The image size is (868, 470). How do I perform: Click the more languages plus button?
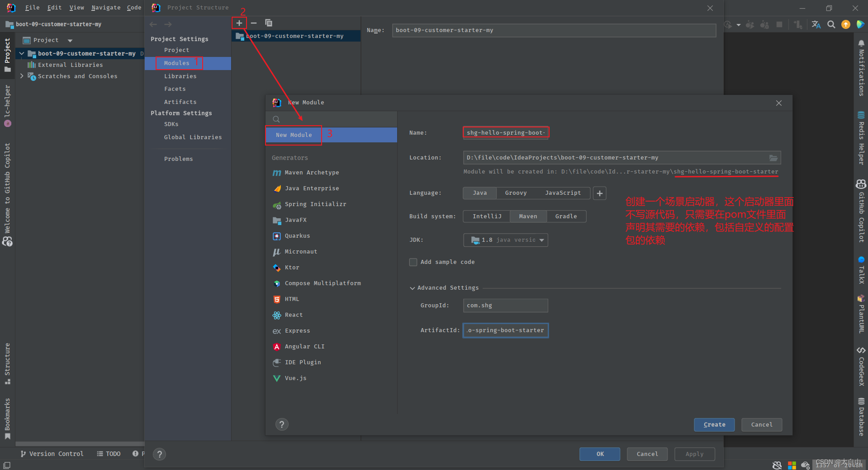pos(600,193)
